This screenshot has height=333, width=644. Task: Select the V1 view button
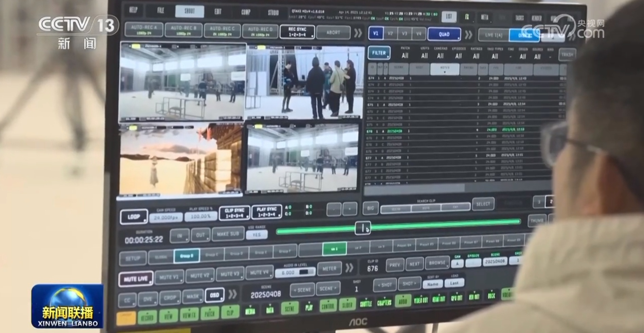coord(376,33)
